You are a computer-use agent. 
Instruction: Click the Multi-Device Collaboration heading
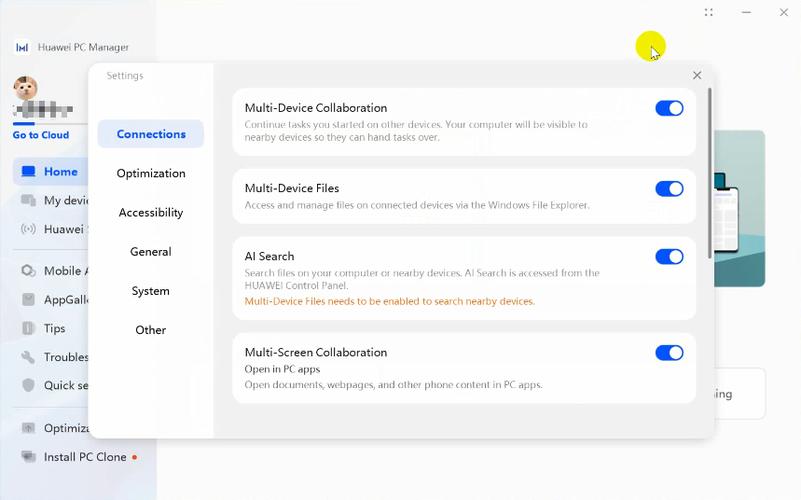(316, 108)
